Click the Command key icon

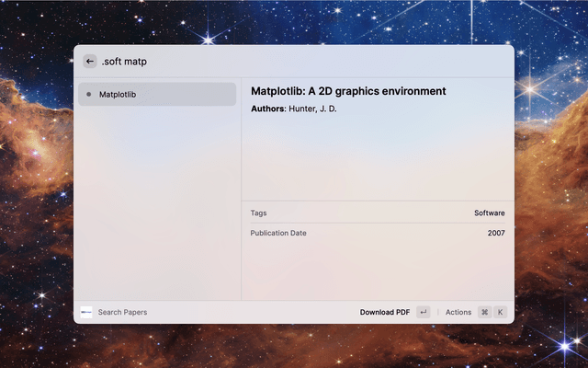click(x=484, y=312)
